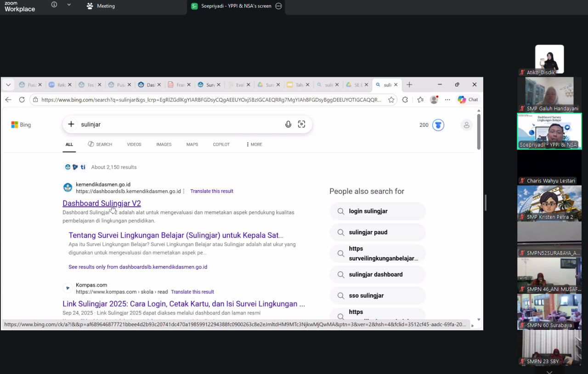Click the Bing search field containing 'sulinjar'
This screenshot has width=588, height=374.
click(180, 124)
